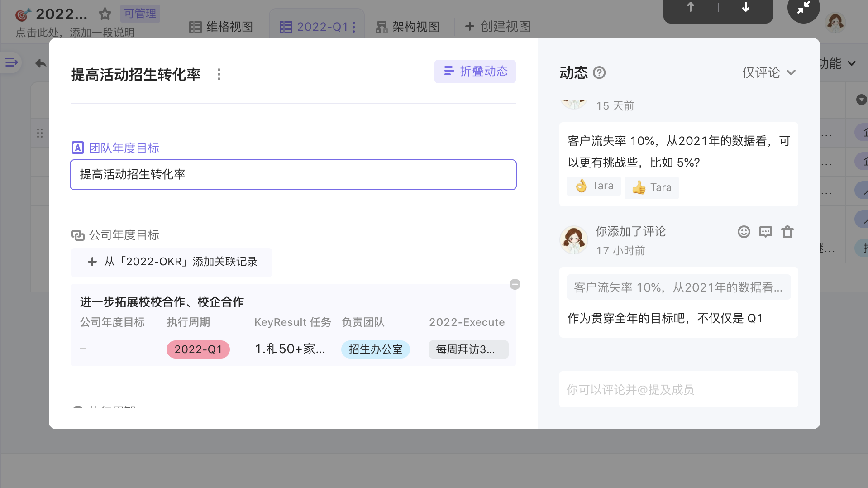Viewport: 868px width, 488px height.
Task: Click the emoji reaction icon on comment
Action: coord(744,232)
